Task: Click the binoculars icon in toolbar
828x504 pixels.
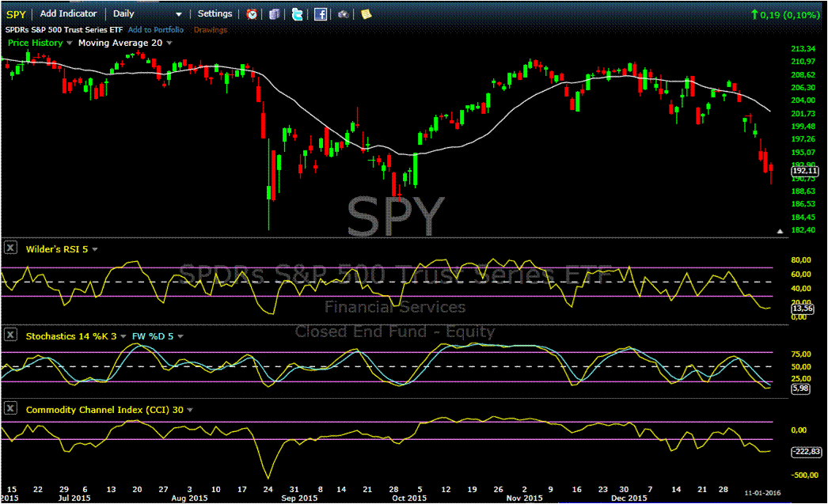Action: 344,14
